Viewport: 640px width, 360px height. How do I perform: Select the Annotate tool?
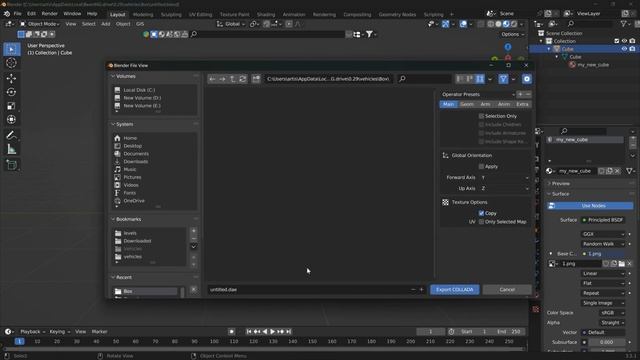click(x=11, y=136)
